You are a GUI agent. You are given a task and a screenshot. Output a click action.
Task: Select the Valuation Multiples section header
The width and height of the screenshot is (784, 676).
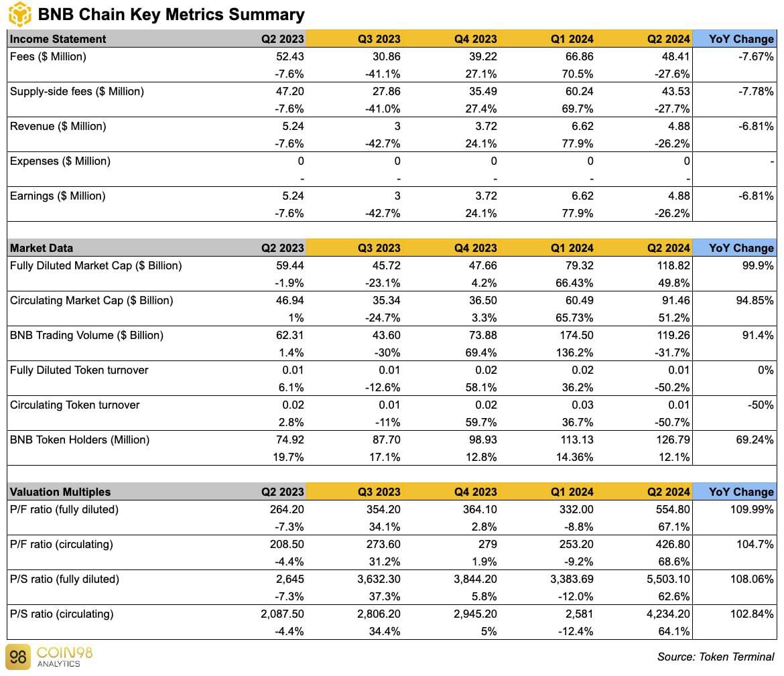[x=60, y=492]
